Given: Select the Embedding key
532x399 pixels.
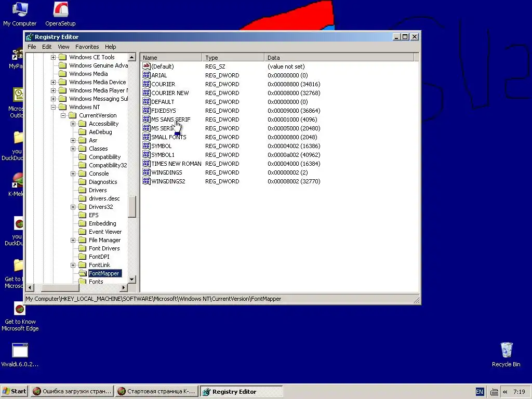Looking at the screenshot, I should click(x=102, y=223).
